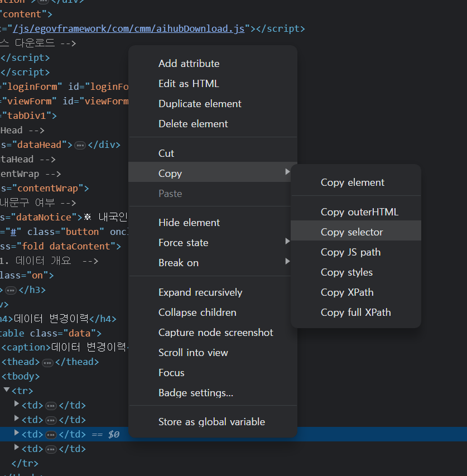467x476 pixels.
Task: Click the arrow next to Force state
Action: (x=287, y=241)
